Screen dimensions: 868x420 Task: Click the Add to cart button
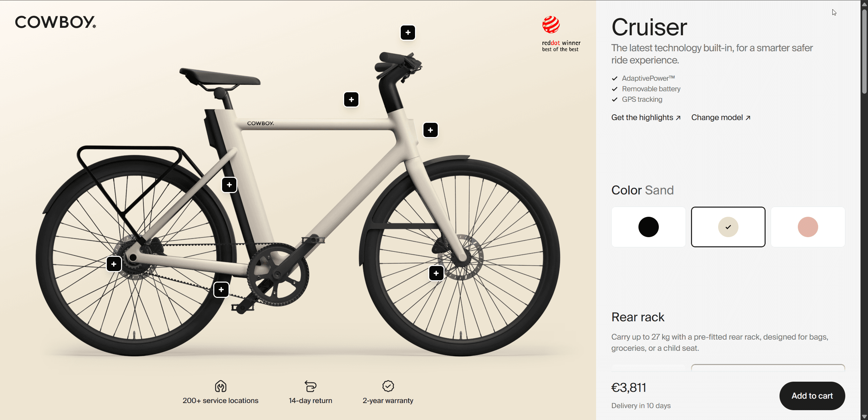click(812, 396)
